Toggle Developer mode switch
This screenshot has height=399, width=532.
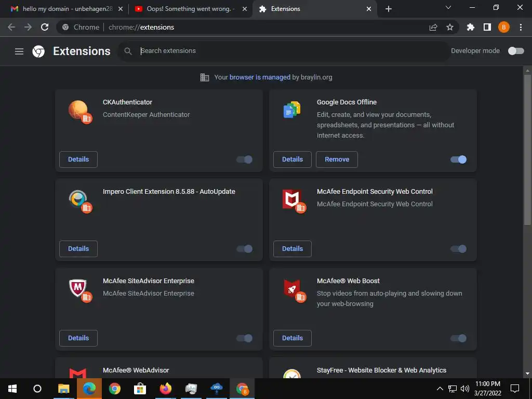(x=516, y=51)
